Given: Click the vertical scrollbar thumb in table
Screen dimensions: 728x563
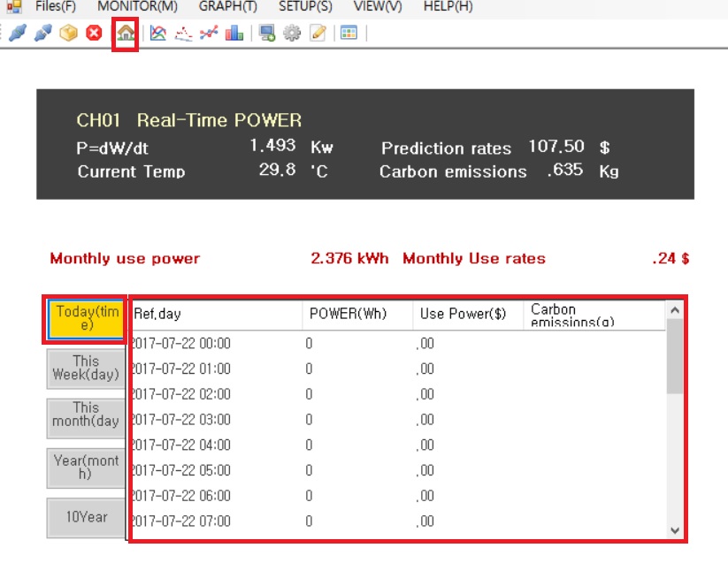Looking at the screenshot, I should pos(675,357).
